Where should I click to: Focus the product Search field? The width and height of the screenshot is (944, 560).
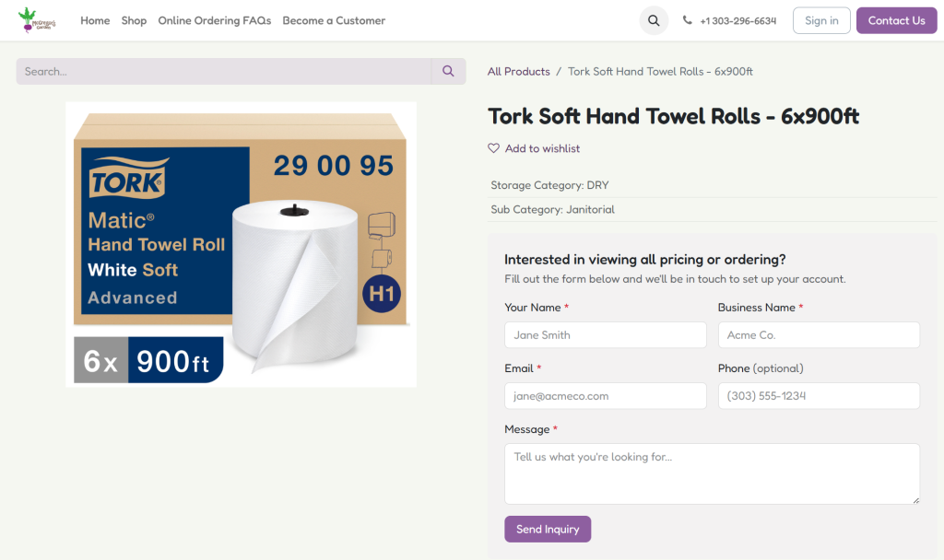coord(224,71)
